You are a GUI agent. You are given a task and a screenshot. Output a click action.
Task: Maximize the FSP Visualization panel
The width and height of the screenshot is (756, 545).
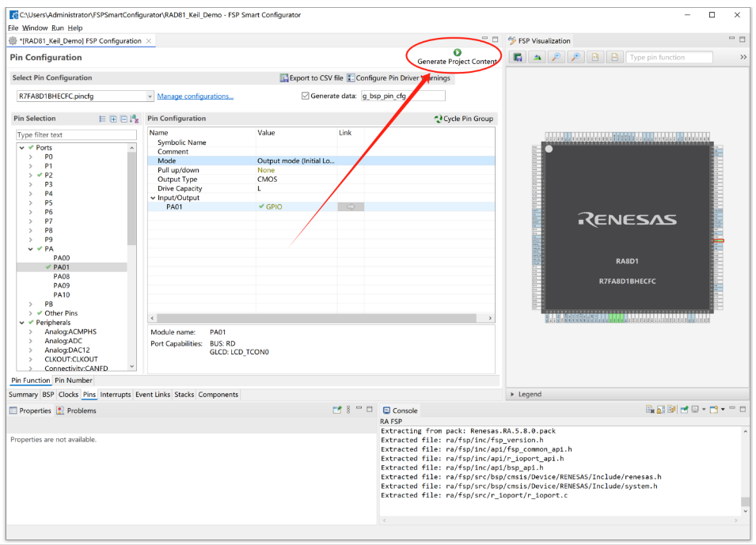[x=743, y=39]
